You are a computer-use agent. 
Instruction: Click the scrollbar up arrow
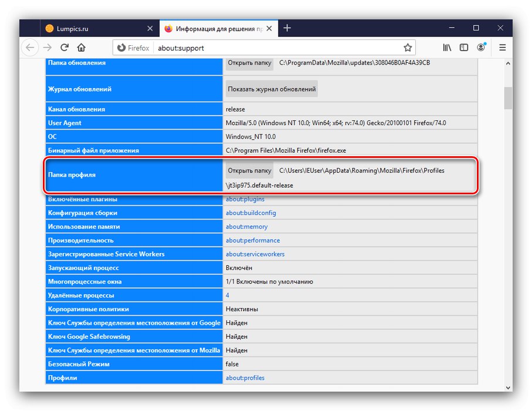coord(508,63)
